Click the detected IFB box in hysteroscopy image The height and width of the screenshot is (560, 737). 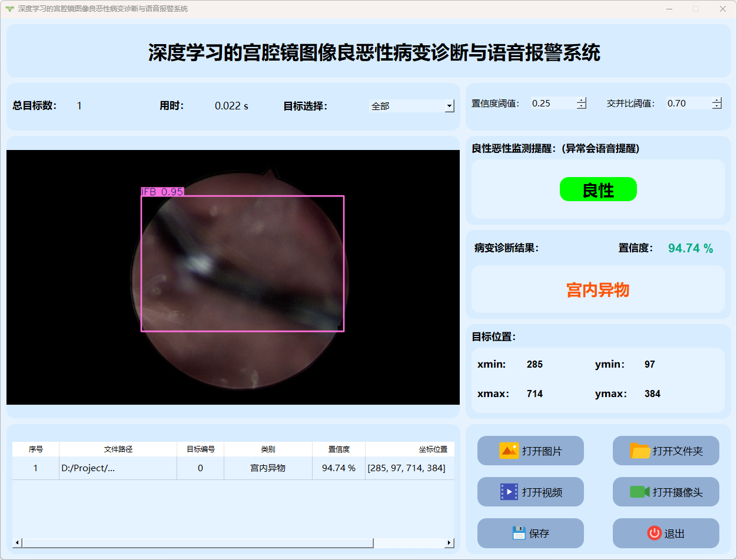[243, 264]
